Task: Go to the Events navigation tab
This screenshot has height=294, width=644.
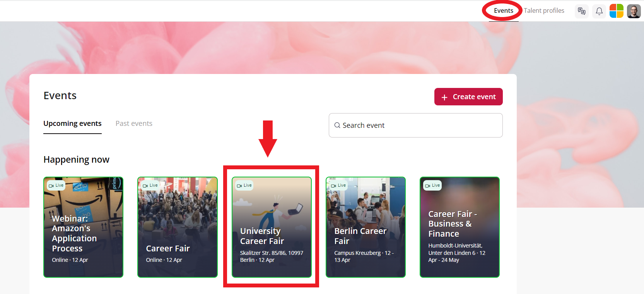Action: (x=504, y=11)
